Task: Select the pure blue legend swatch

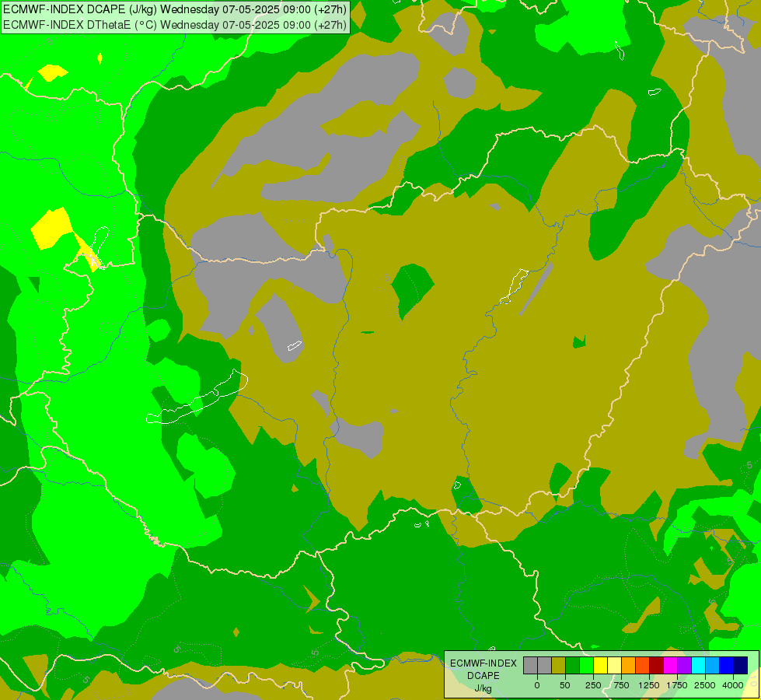Action: click(x=727, y=665)
